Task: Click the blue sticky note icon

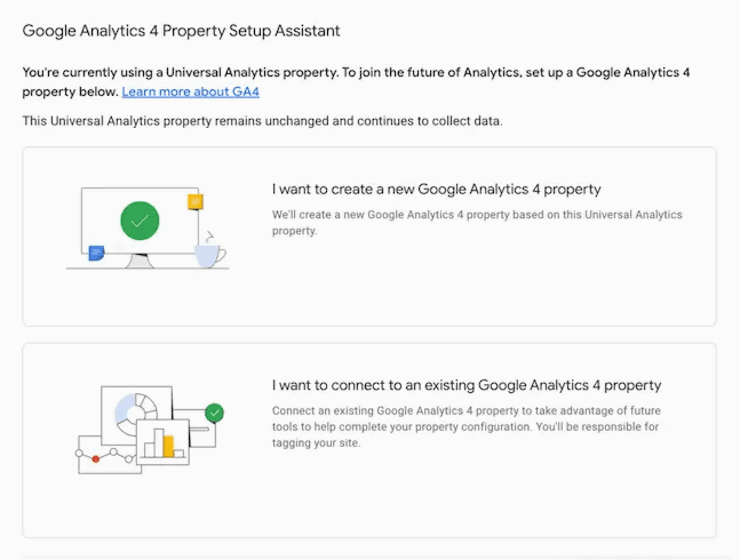Action: [96, 253]
